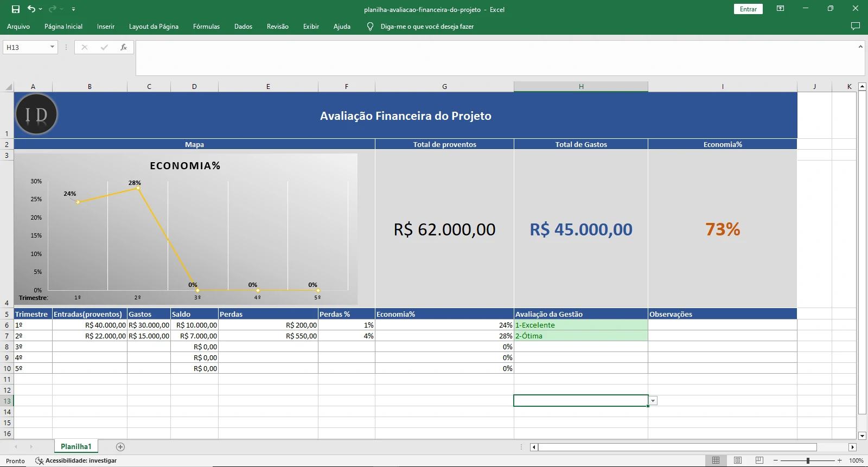This screenshot has height=467, width=868.
Task: Click the 28% data point label
Action: click(x=135, y=183)
